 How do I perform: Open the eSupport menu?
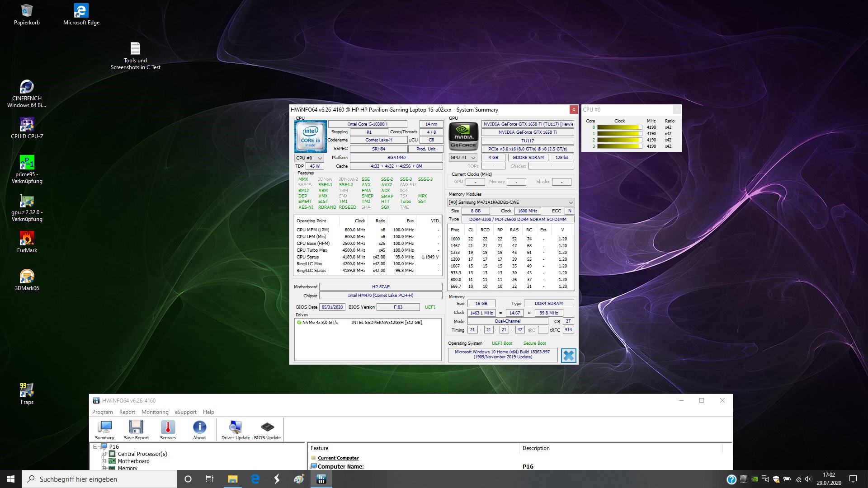(186, 412)
